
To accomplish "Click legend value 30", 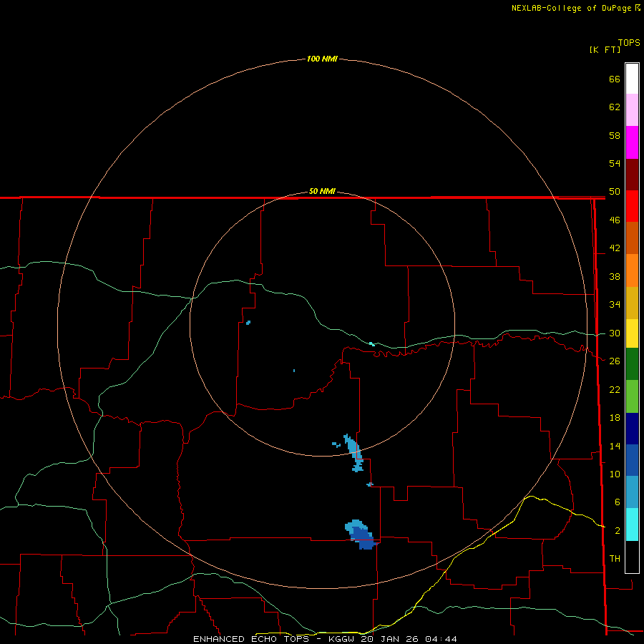I will (x=615, y=333).
